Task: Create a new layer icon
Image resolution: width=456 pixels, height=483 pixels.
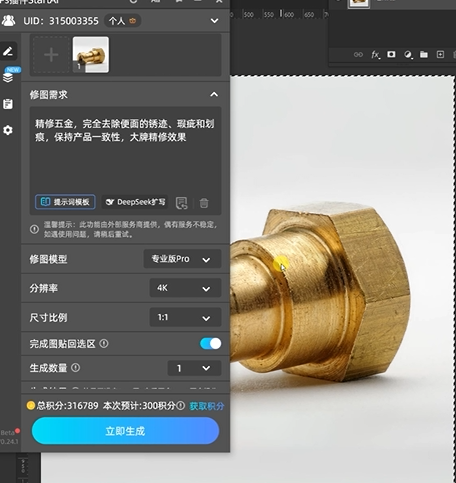Action: [x=440, y=55]
